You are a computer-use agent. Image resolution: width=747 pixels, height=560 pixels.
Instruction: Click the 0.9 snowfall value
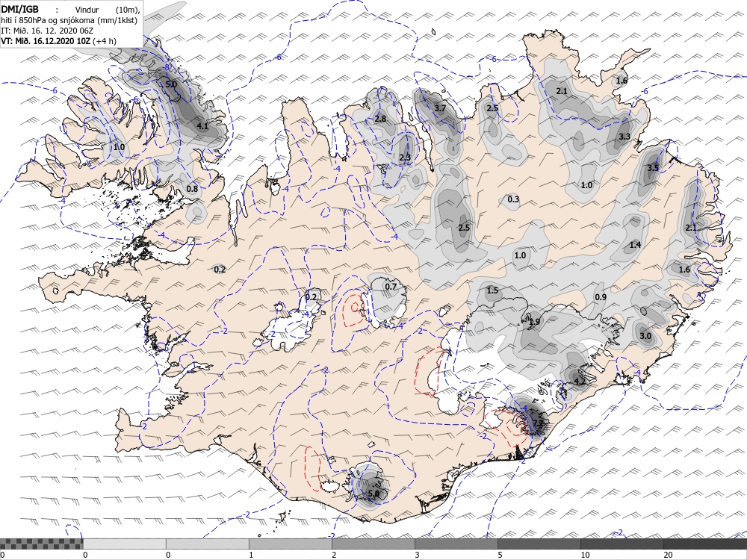coord(601,296)
